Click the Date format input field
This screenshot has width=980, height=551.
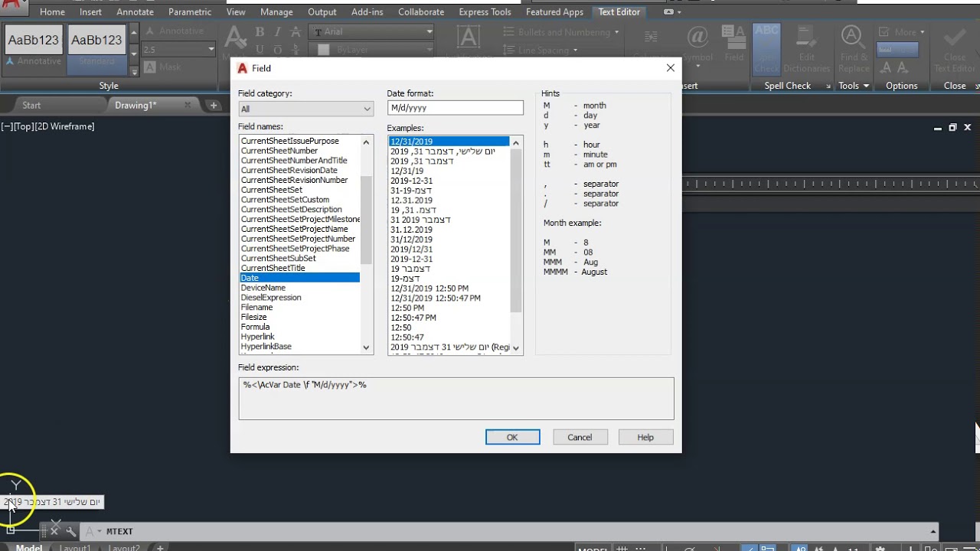[455, 108]
